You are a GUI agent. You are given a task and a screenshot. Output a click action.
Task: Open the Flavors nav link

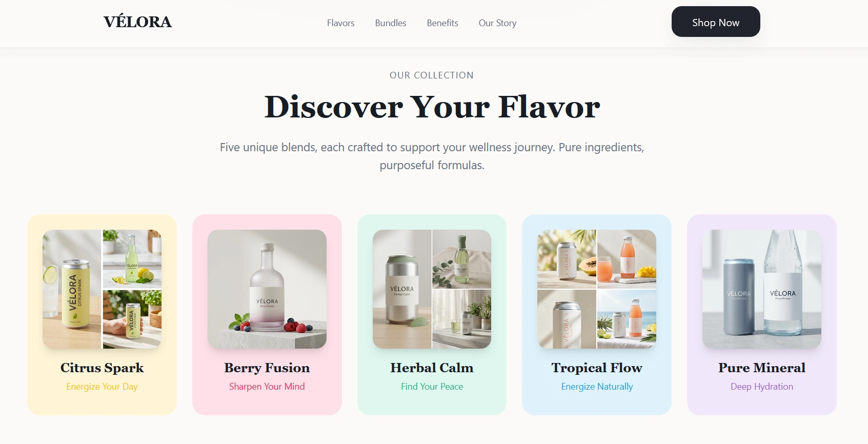point(340,23)
